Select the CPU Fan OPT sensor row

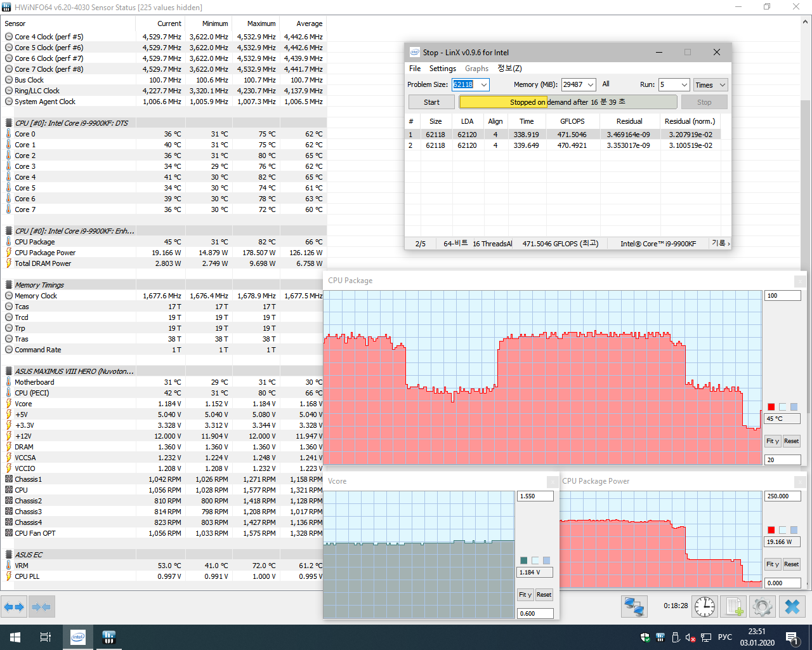164,533
